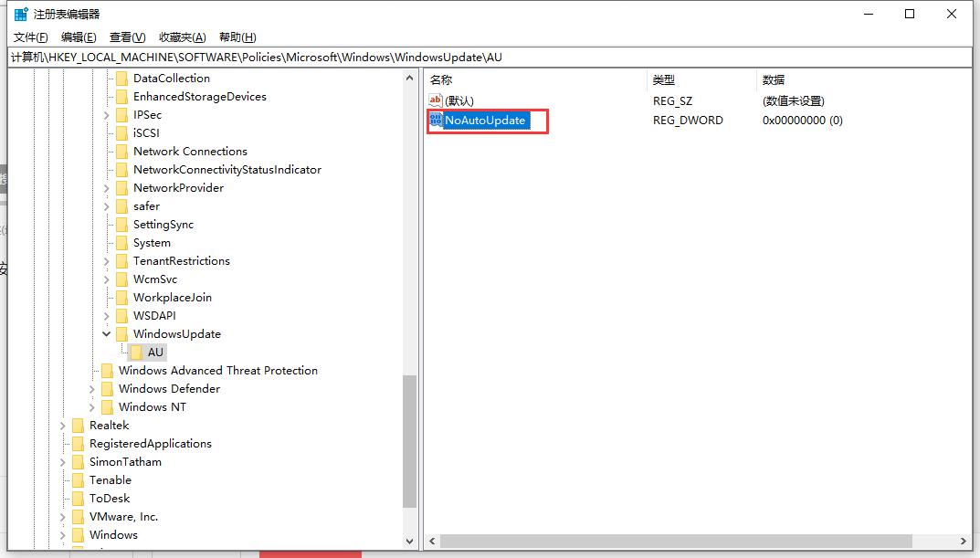980x558 pixels.
Task: Click the NetworkProvider folder icon
Action: click(x=121, y=187)
